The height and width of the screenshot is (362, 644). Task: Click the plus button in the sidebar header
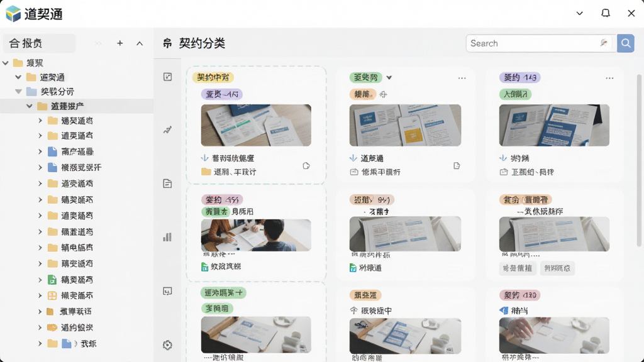pos(120,43)
